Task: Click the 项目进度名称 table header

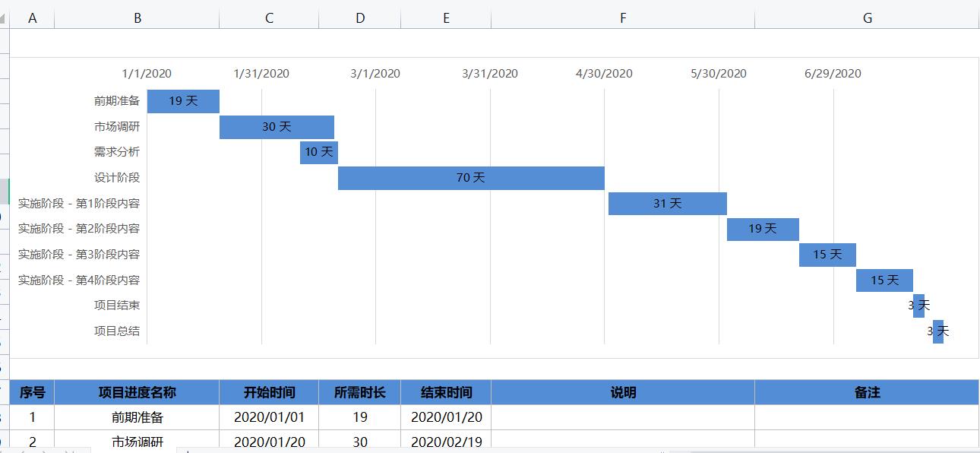Action: point(137,392)
